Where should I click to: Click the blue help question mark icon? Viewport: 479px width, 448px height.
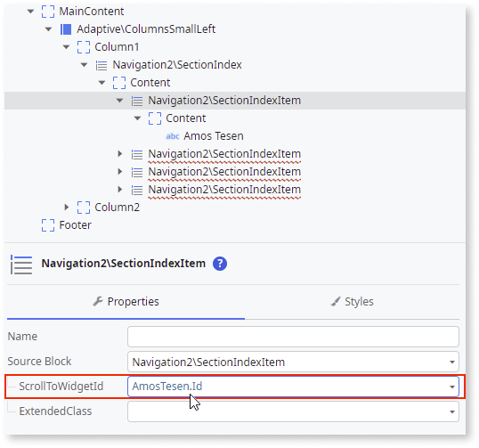(x=220, y=264)
